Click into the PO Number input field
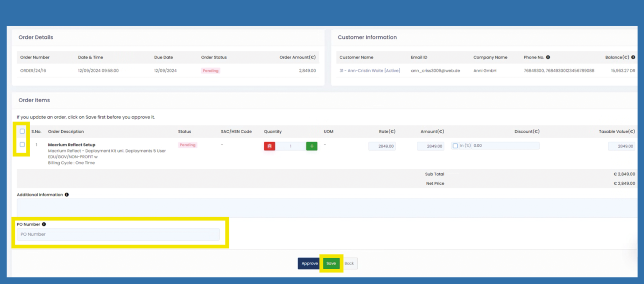 (118, 234)
